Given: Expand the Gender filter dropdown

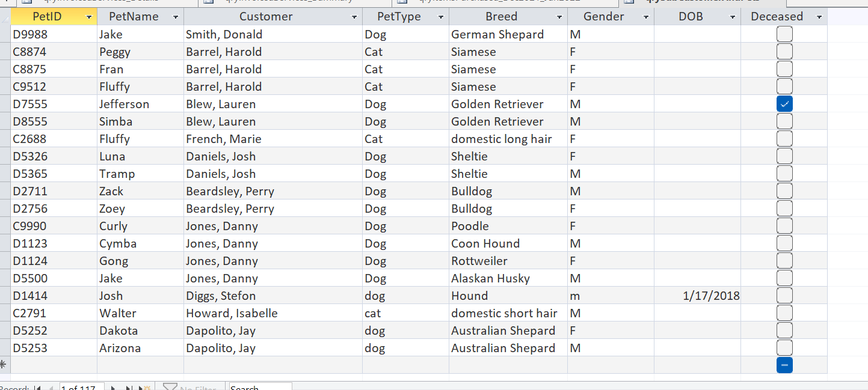Looking at the screenshot, I should pos(648,16).
